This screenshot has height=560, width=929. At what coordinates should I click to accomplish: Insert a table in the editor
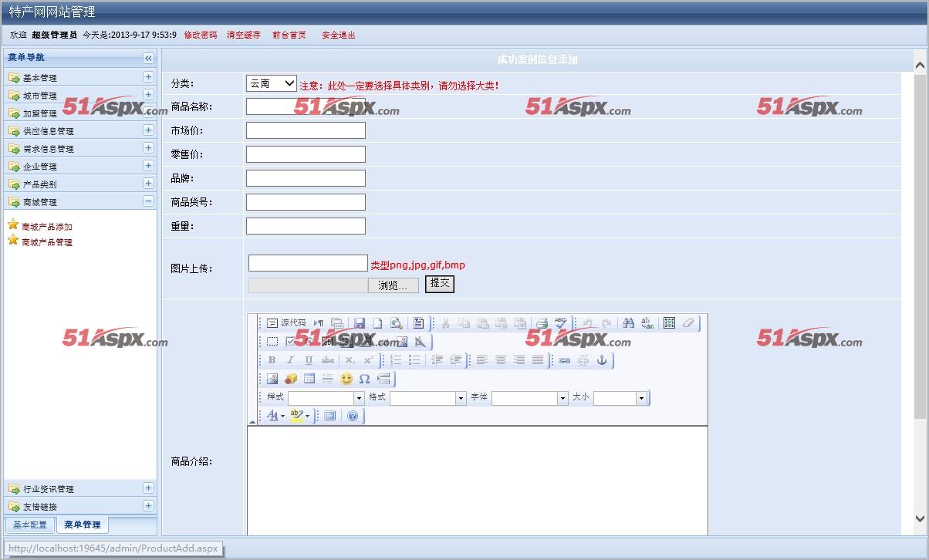pos(309,379)
